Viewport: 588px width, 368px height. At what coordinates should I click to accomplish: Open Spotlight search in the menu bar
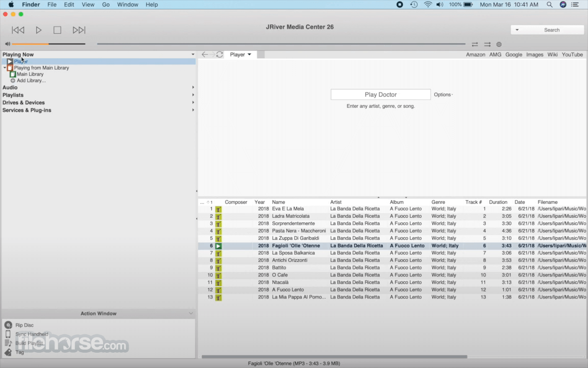point(549,5)
